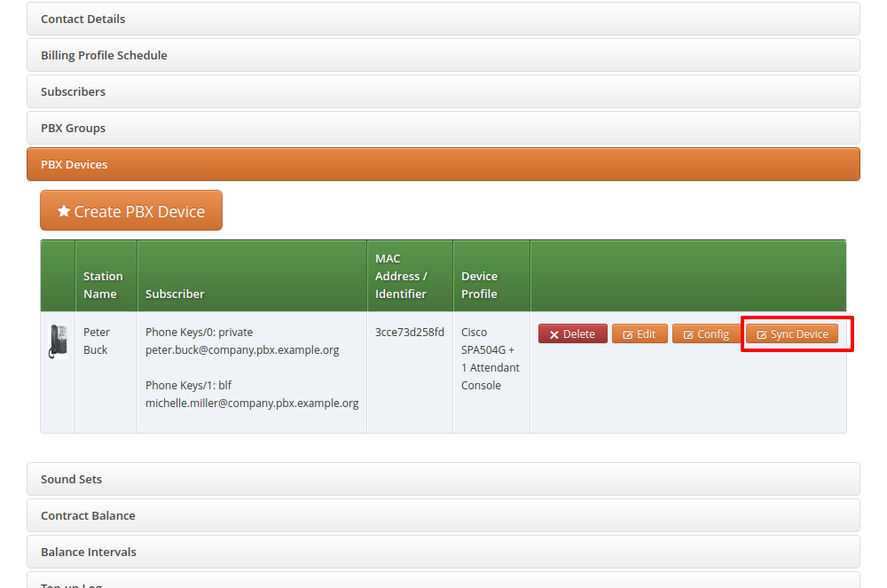
Task: Open the Subscribers accordion panel
Action: pyautogui.click(x=73, y=91)
